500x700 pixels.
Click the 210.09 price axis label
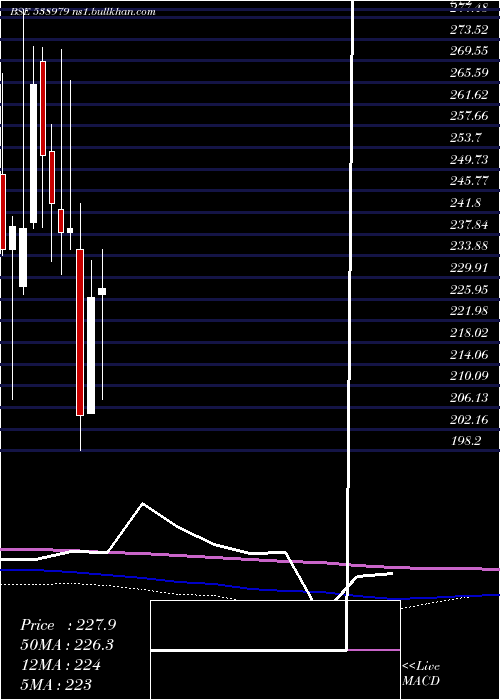(469, 376)
